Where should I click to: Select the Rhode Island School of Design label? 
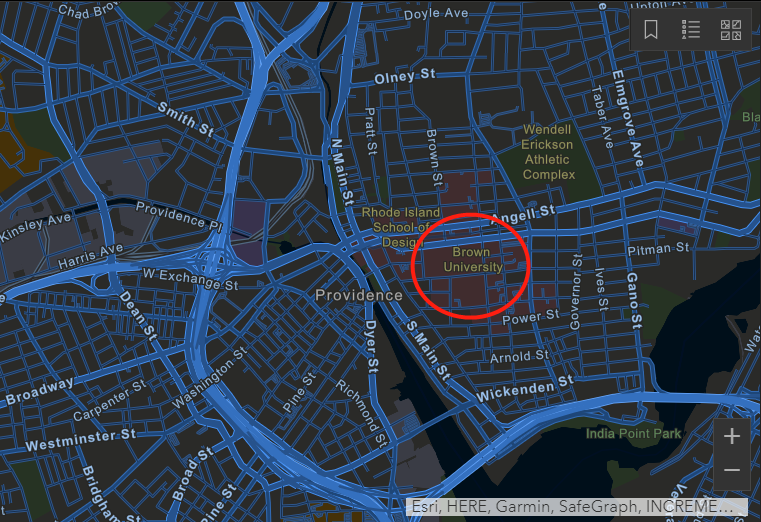[400, 227]
